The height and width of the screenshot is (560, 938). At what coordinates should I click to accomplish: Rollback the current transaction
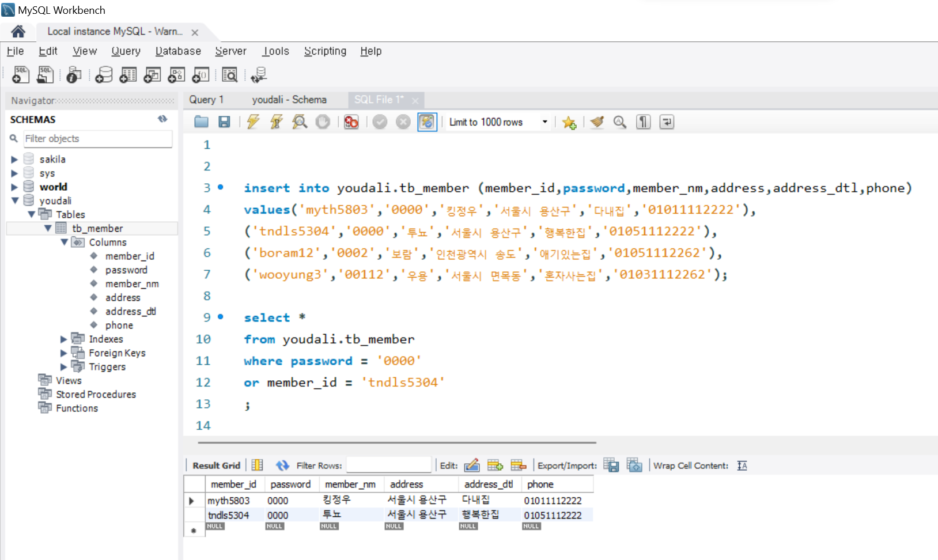click(403, 122)
